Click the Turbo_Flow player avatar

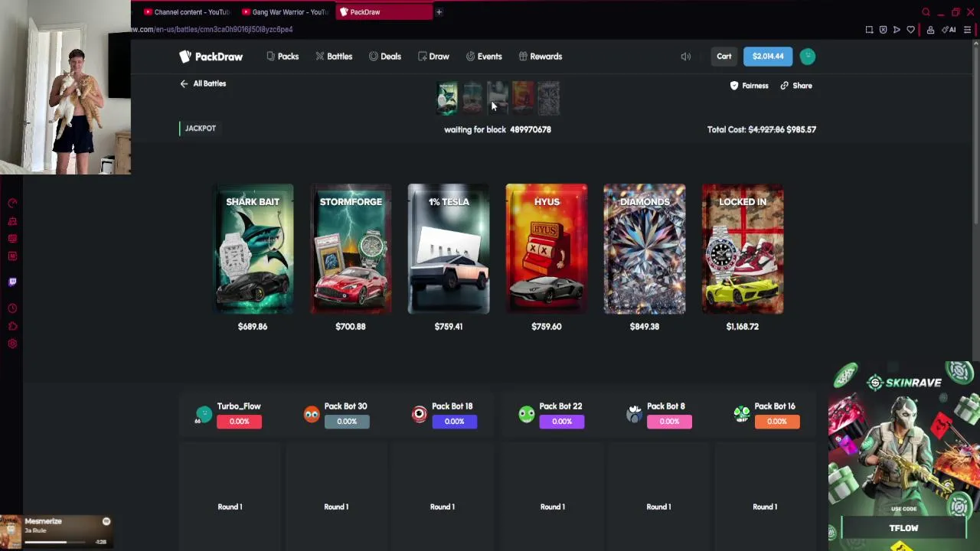tap(204, 414)
